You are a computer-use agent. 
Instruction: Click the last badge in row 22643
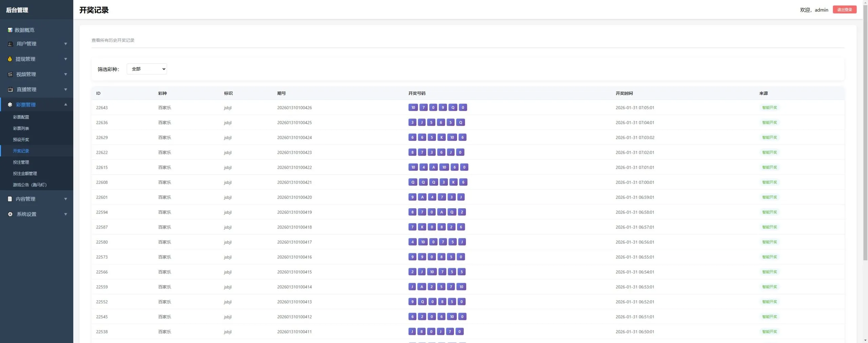click(x=463, y=107)
